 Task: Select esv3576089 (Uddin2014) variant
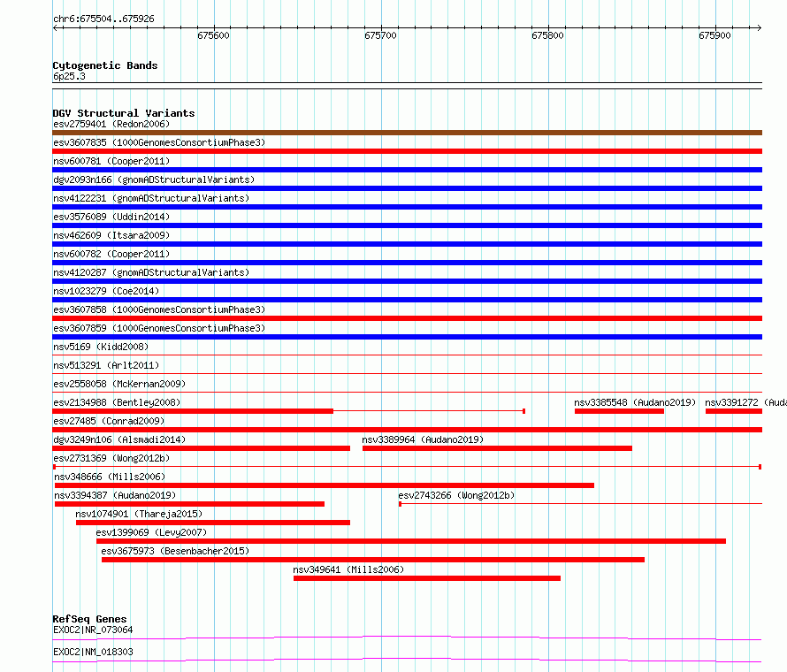click(111, 217)
